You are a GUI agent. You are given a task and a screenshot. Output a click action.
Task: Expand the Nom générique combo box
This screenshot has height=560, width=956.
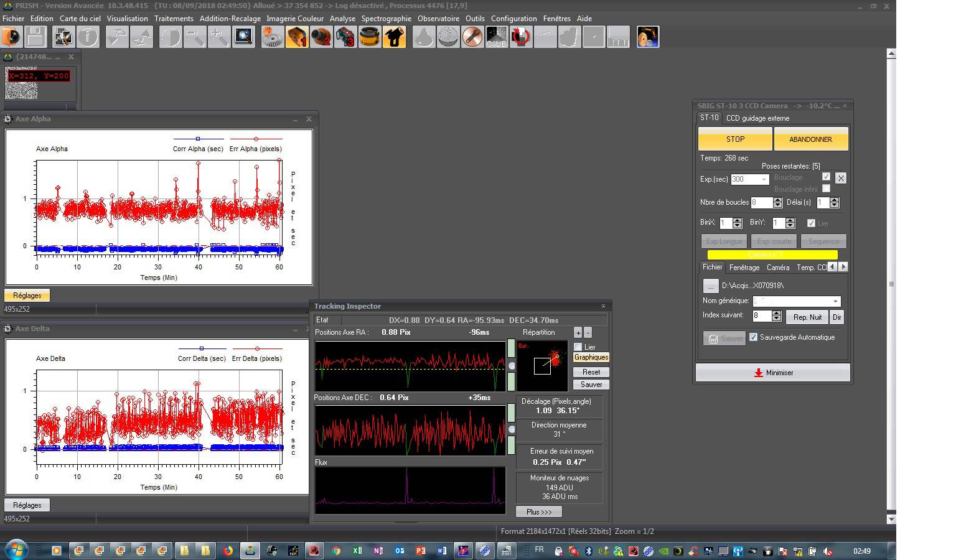pyautogui.click(x=835, y=301)
